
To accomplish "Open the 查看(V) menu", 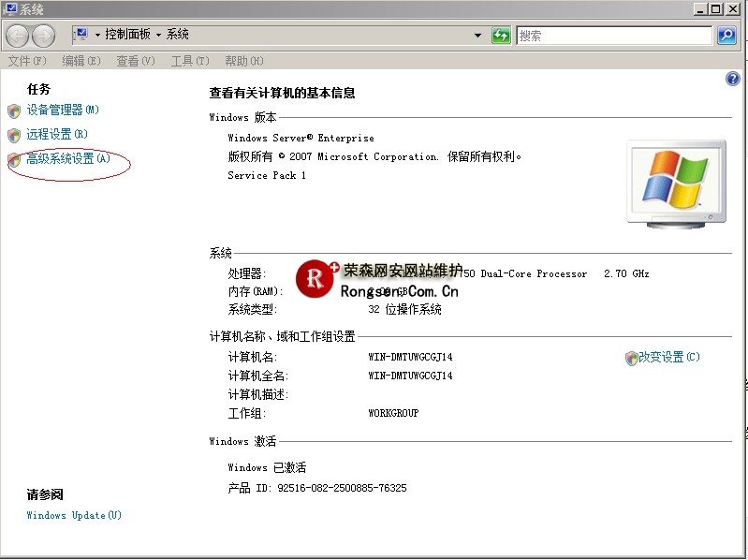I will coord(136,61).
